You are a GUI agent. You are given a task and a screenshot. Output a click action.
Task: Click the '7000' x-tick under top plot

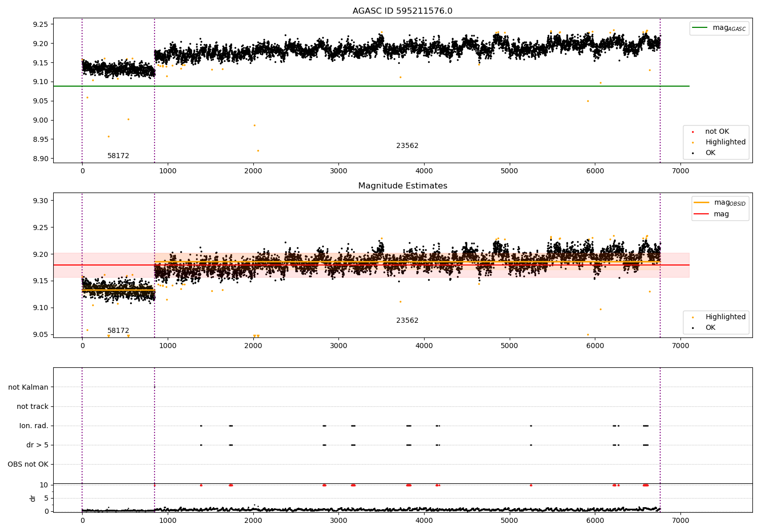(x=680, y=171)
